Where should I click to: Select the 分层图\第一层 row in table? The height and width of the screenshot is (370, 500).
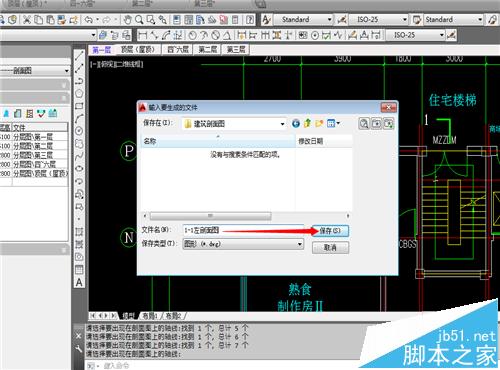[34, 137]
